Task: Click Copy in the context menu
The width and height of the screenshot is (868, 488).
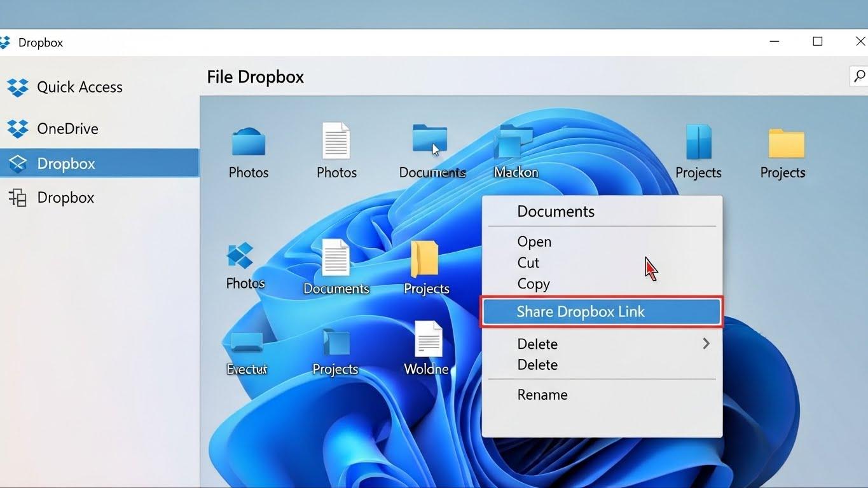Action: 533,283
